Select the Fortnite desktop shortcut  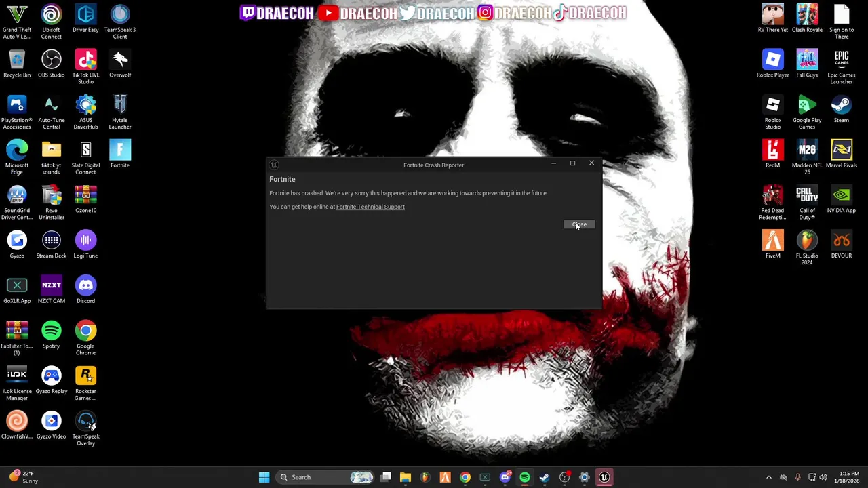120,154
